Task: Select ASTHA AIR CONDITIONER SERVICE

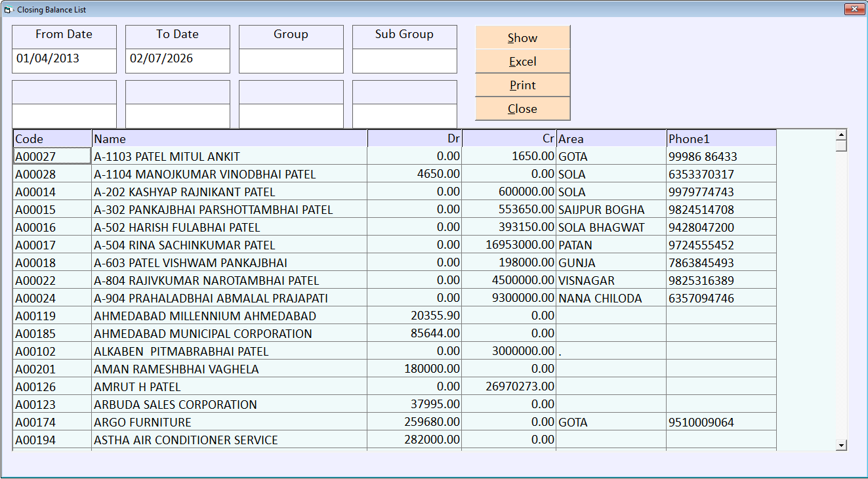Action: pos(230,440)
